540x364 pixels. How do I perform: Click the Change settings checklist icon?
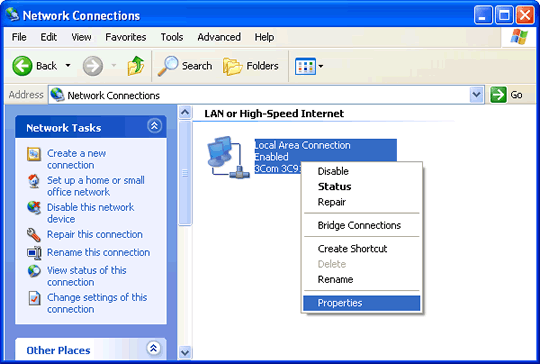34,298
